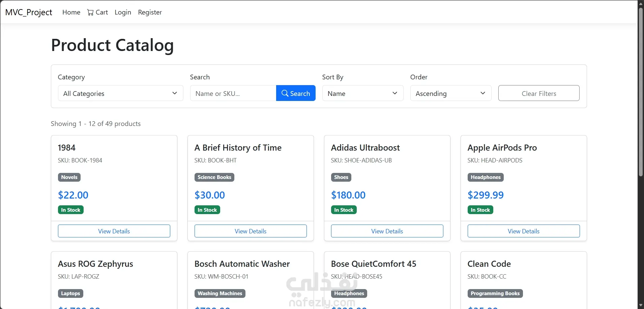Click In Stock badge on Apple AirPods Pro card
644x309 pixels.
tap(480, 210)
